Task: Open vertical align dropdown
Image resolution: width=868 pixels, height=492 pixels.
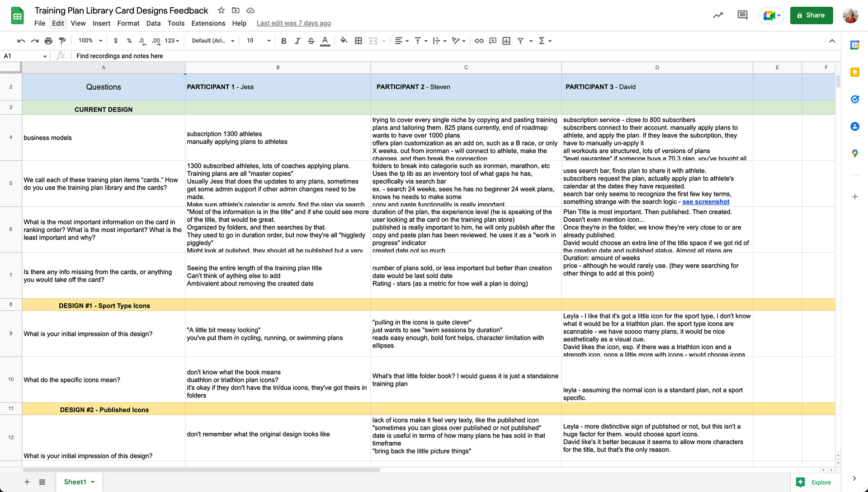Action: tap(421, 41)
